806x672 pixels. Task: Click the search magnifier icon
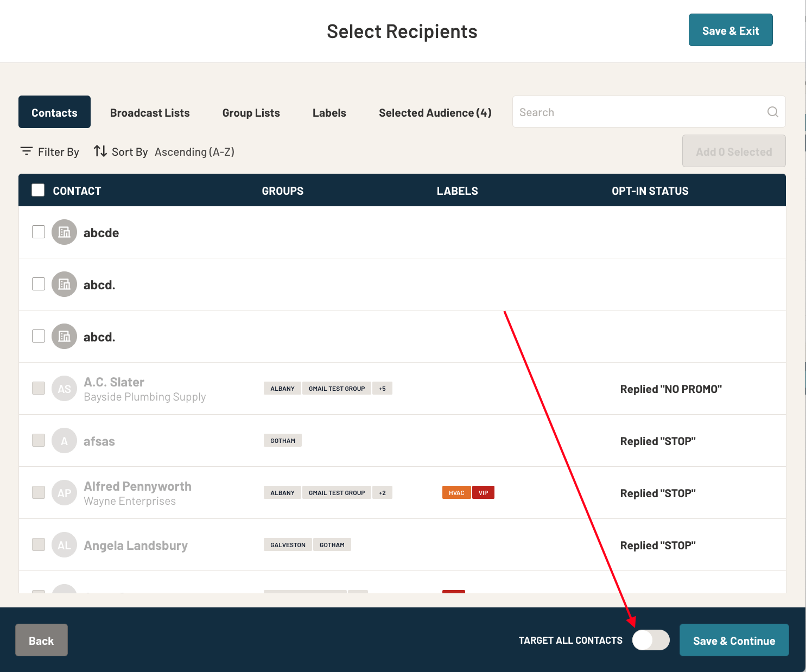click(x=772, y=112)
